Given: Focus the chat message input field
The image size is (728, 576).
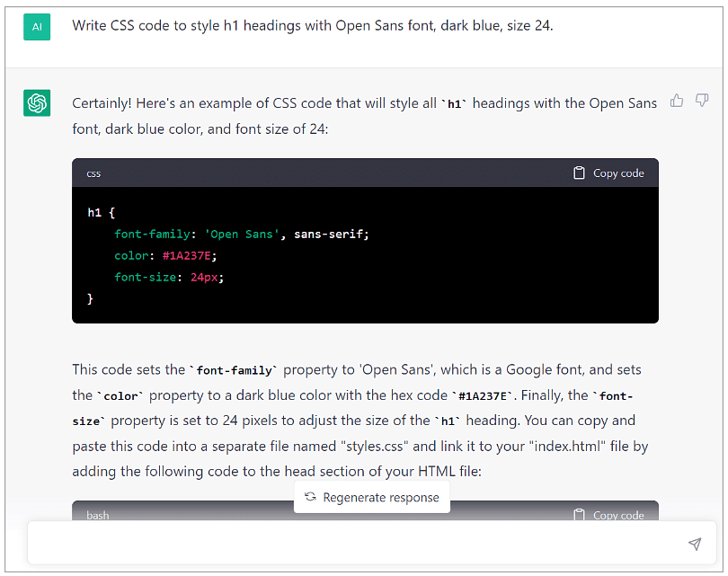Looking at the screenshot, I should click(371, 543).
